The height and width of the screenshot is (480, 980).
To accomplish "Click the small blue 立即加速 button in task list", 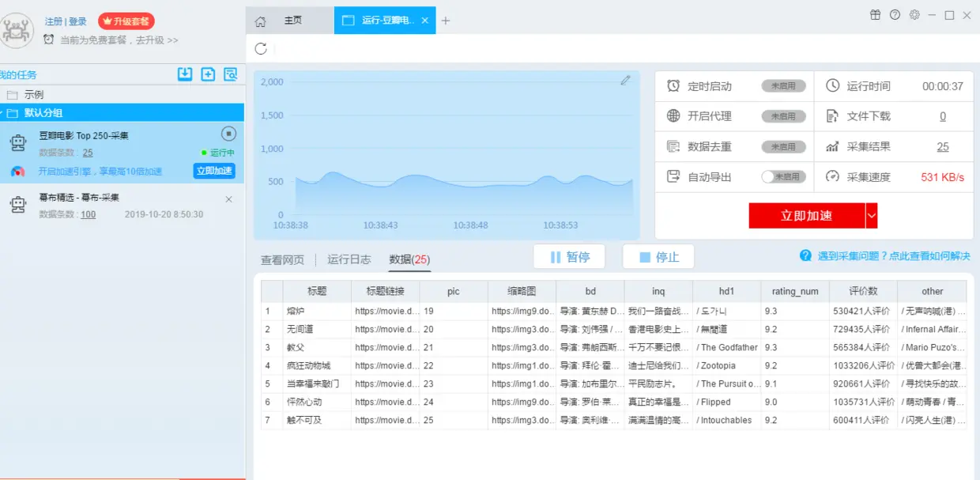I will [x=214, y=171].
